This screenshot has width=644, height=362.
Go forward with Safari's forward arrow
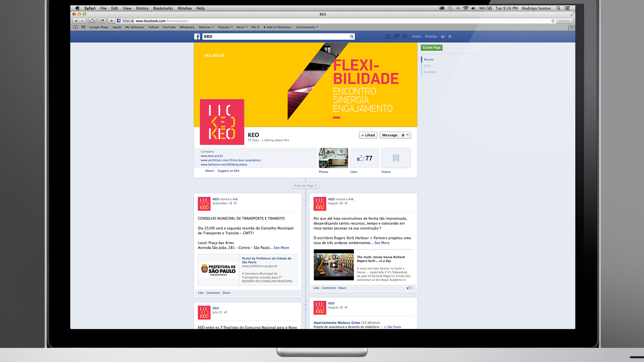(x=83, y=21)
